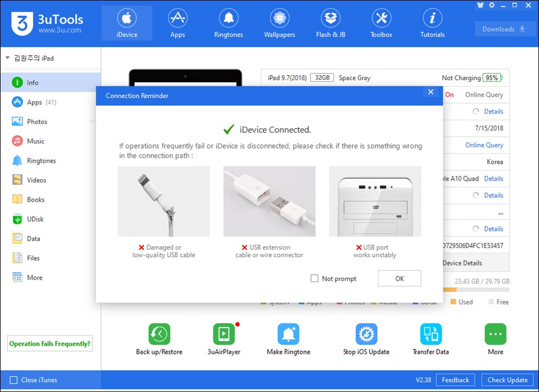Click the top Online Query link
This screenshot has height=392, width=539.
(484, 95)
